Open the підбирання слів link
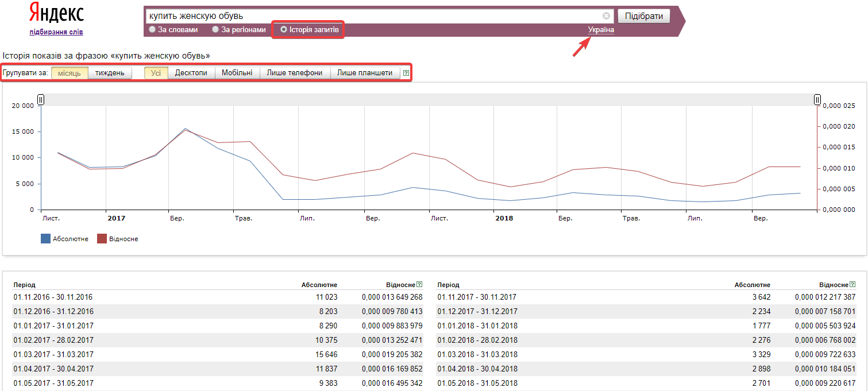The width and height of the screenshot is (868, 391). point(56,32)
